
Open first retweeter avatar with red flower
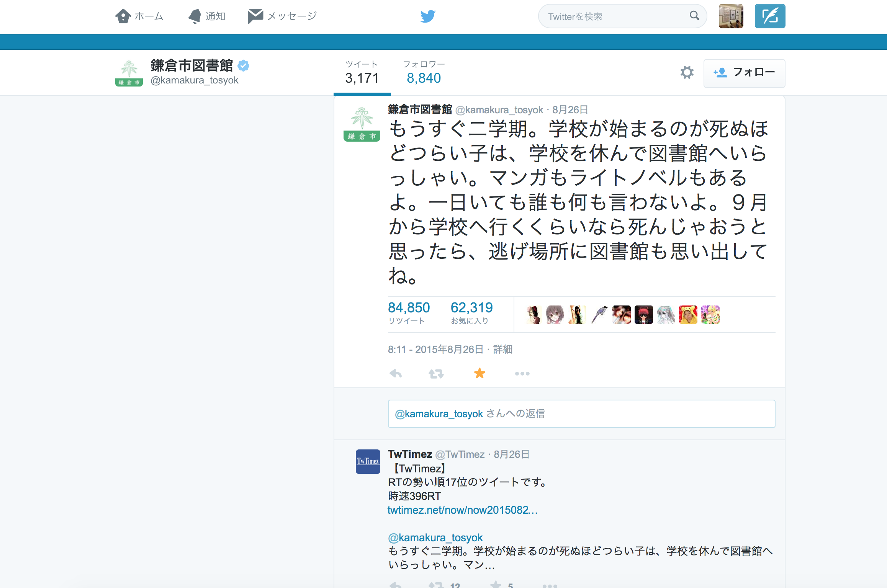click(533, 315)
